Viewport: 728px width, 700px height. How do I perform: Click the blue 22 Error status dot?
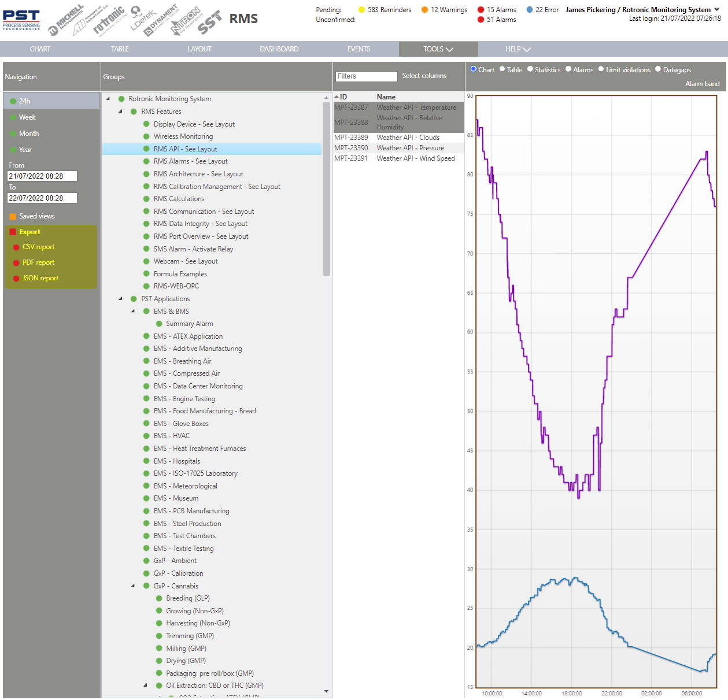click(530, 10)
